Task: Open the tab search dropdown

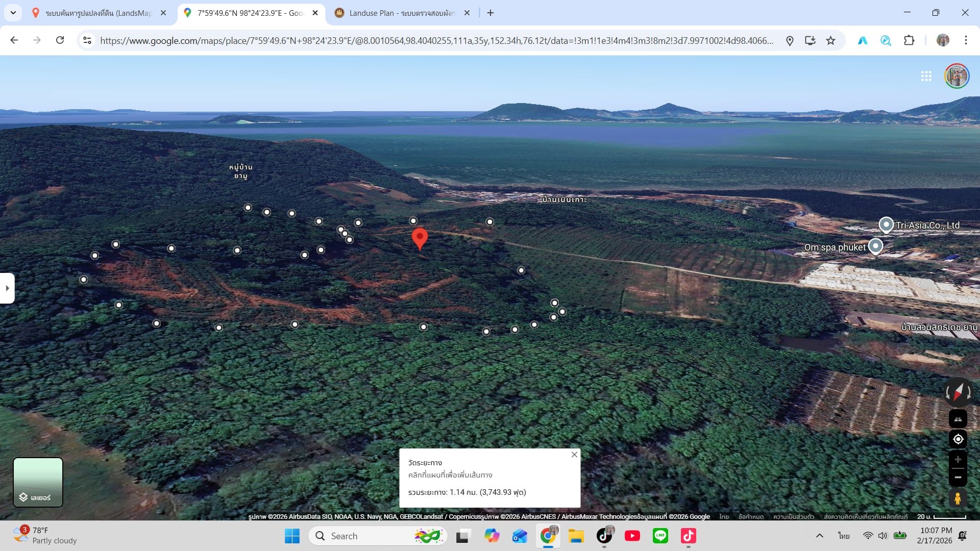Action: point(13,13)
